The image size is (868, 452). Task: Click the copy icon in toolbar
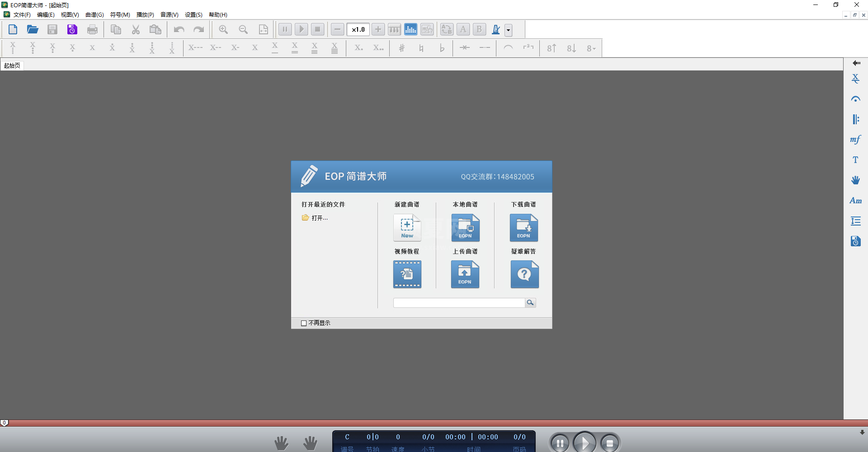(x=116, y=30)
